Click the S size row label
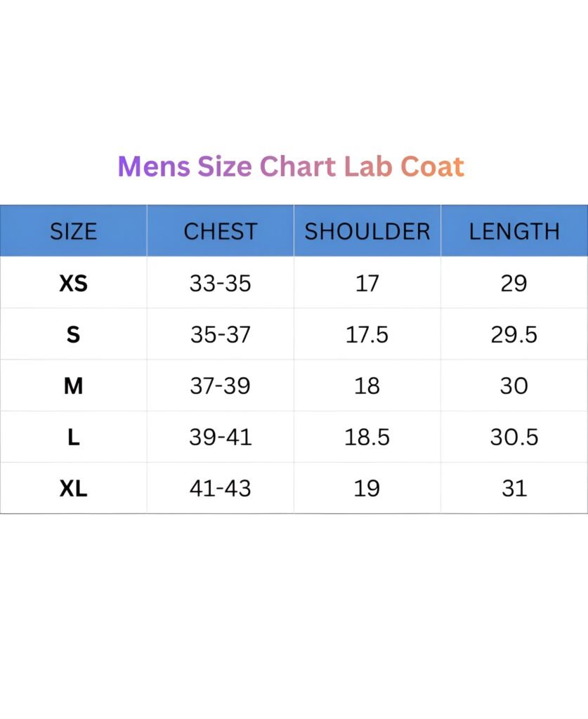This screenshot has width=588, height=719. tap(73, 334)
